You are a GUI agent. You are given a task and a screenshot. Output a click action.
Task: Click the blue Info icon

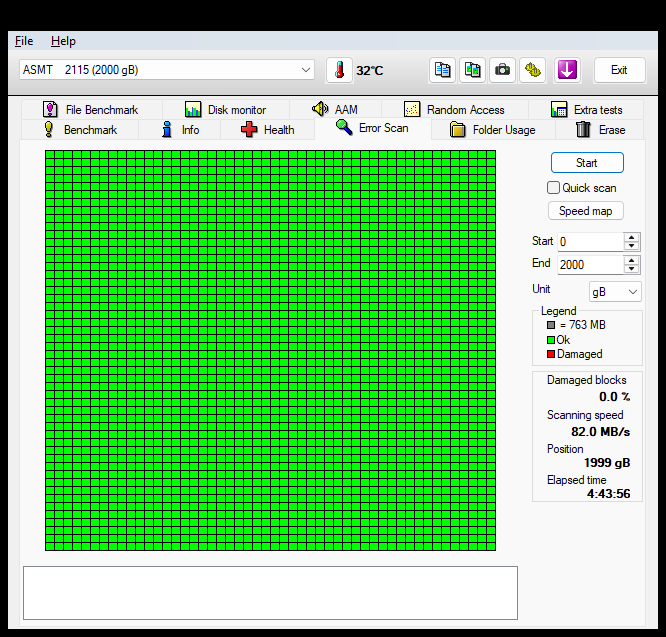coord(167,129)
